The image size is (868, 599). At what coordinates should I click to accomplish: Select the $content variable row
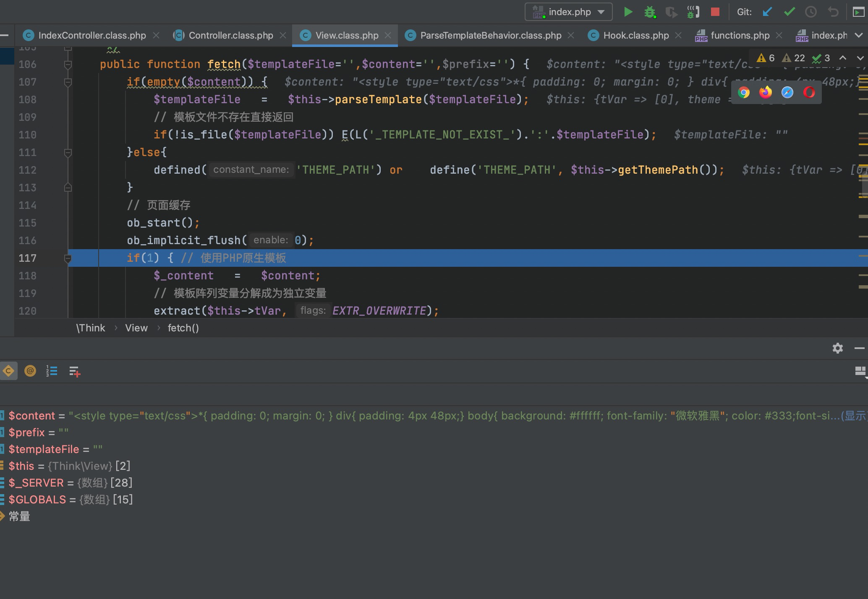coord(434,416)
